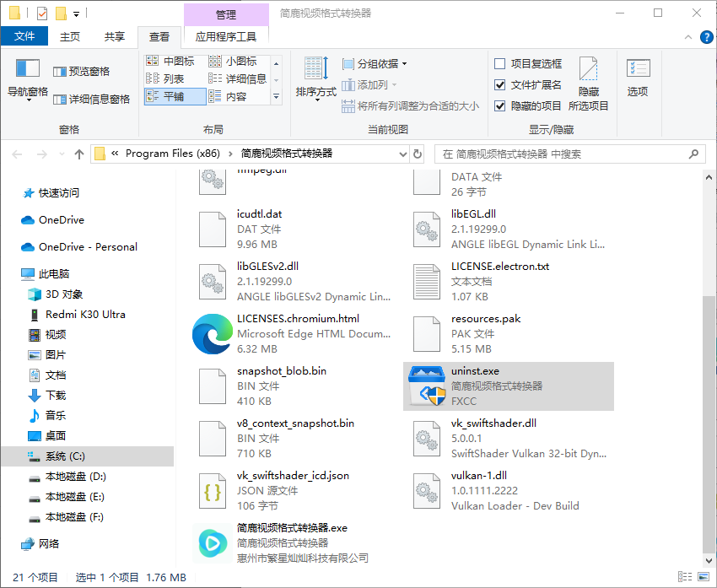
Task: Open the 文件 (File) menu
Action: click(24, 36)
